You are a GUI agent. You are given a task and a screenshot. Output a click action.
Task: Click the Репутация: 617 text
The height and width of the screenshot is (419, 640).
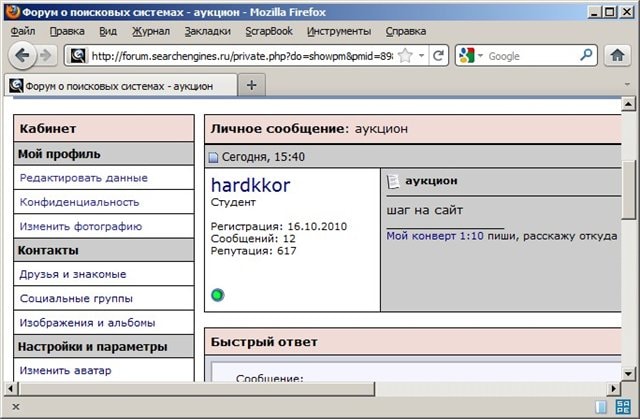(253, 251)
